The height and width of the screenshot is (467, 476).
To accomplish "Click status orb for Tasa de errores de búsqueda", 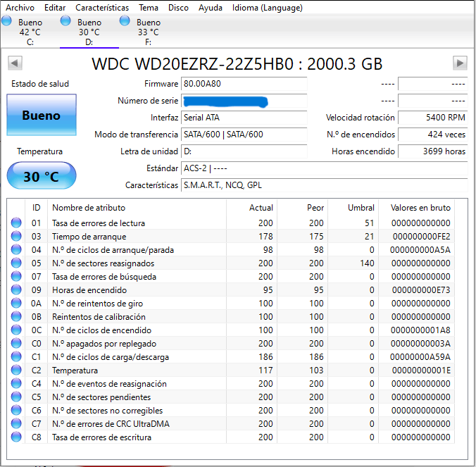I will point(16,276).
